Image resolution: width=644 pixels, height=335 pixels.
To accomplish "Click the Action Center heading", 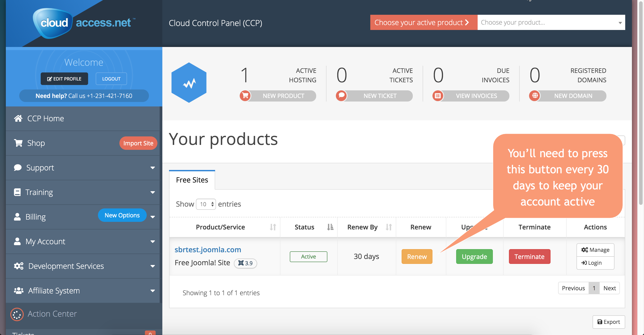I will (x=52, y=314).
